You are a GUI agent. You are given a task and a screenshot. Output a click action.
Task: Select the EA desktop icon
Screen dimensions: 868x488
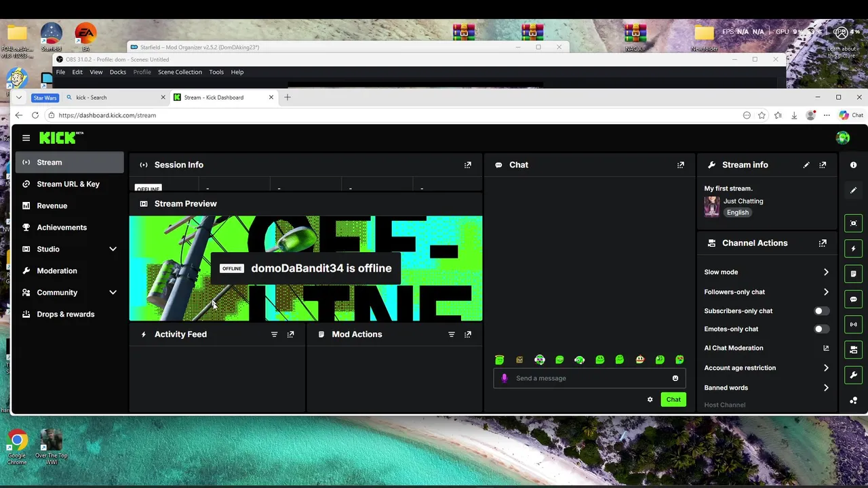(x=85, y=37)
